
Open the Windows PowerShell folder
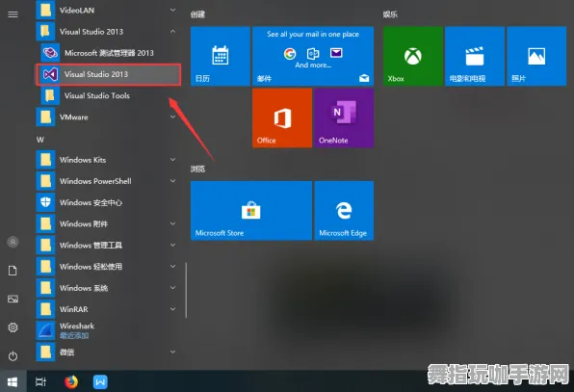tap(109, 181)
